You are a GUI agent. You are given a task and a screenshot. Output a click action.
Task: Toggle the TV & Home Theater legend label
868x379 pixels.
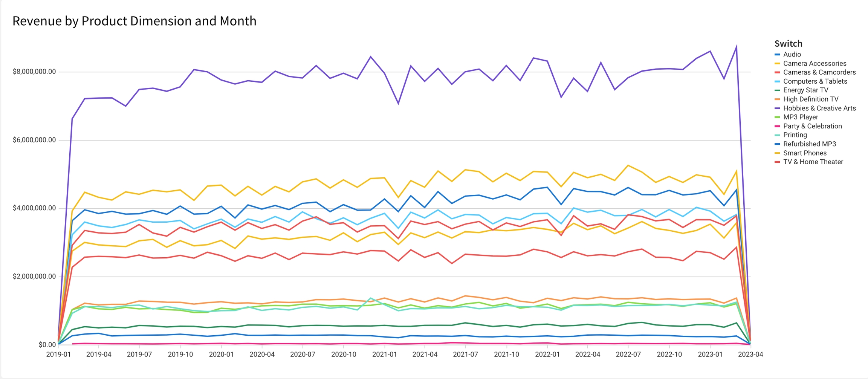(813, 162)
